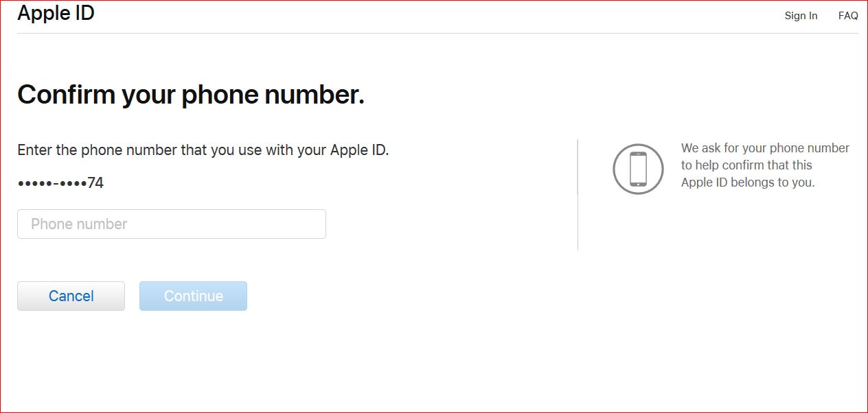Click the 'Confirm your phone number.' heading
The image size is (868, 413).
[x=190, y=95]
